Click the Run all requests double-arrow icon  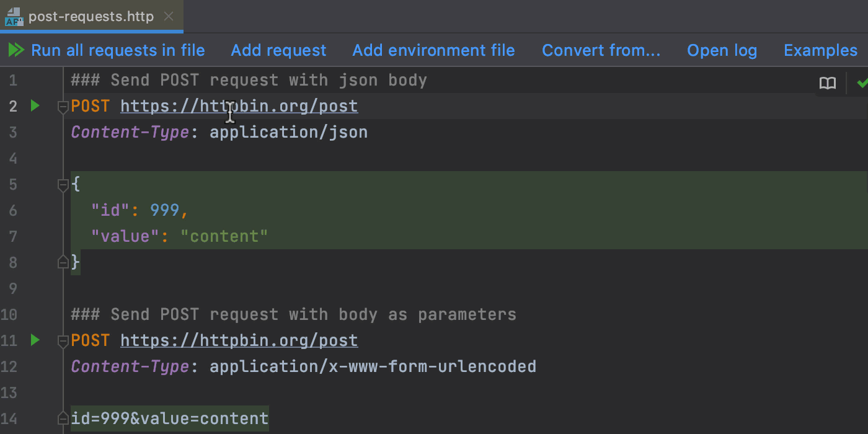click(x=16, y=50)
